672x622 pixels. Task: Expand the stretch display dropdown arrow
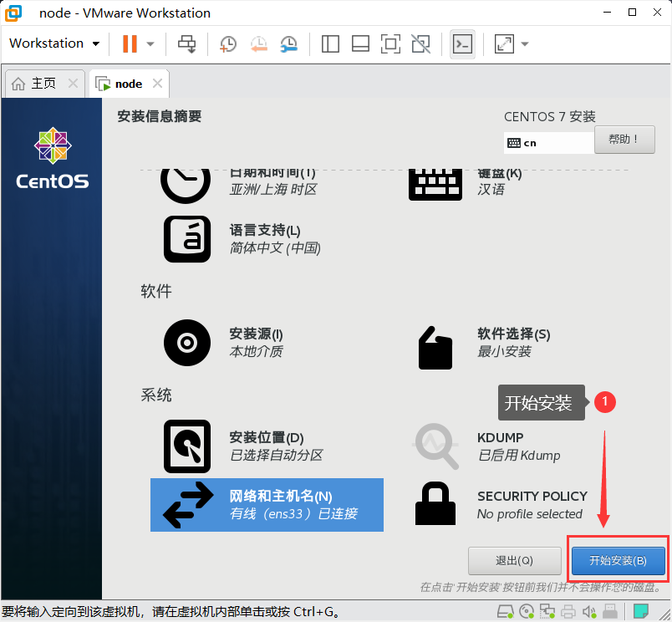[525, 43]
